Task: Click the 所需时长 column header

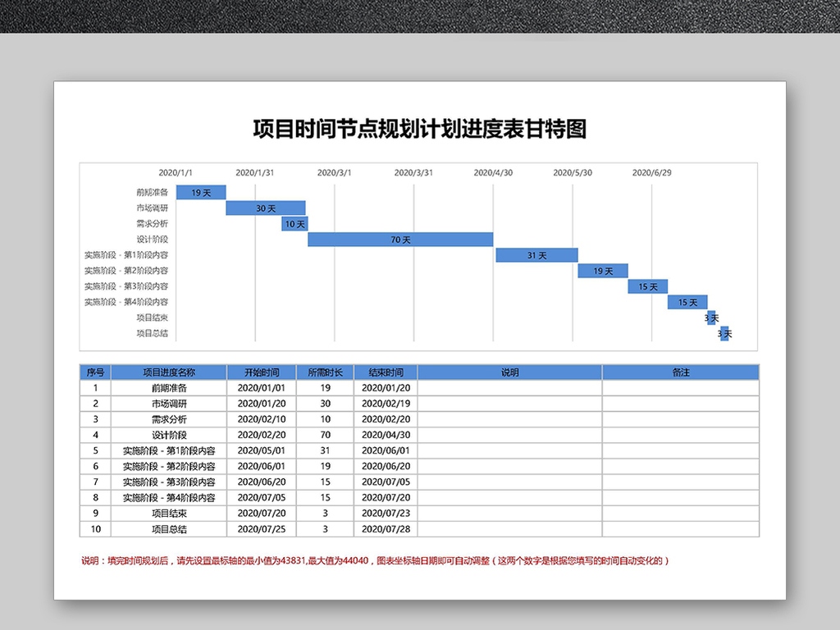Action: click(x=325, y=372)
